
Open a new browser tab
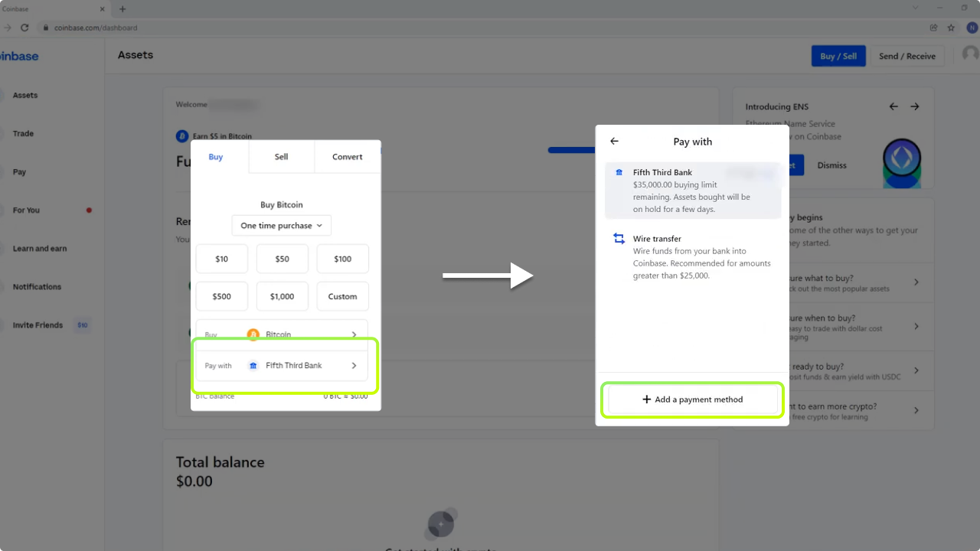(122, 8)
